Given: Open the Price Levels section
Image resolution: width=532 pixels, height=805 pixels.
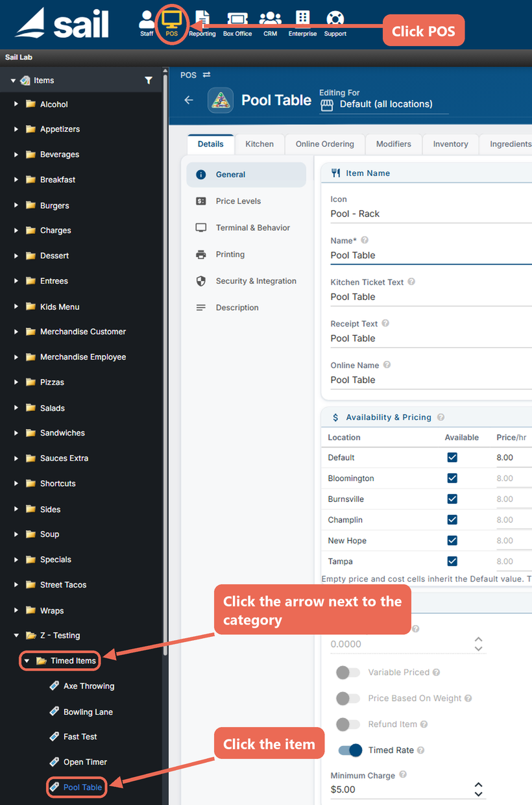Looking at the screenshot, I should tap(246, 201).
